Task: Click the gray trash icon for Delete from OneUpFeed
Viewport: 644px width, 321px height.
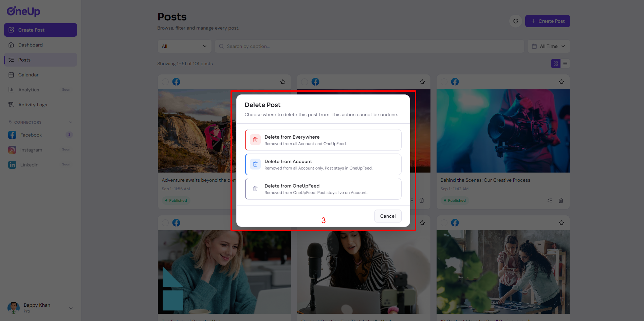Action: point(255,189)
